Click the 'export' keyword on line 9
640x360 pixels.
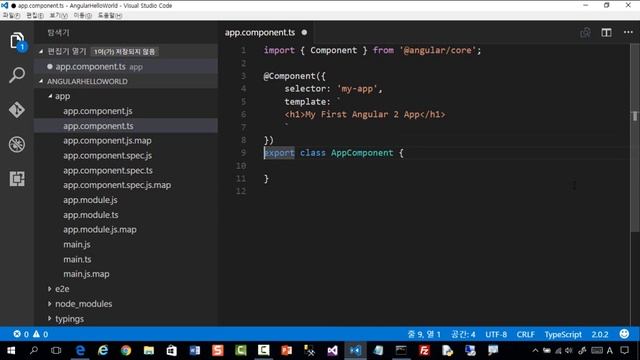279,153
